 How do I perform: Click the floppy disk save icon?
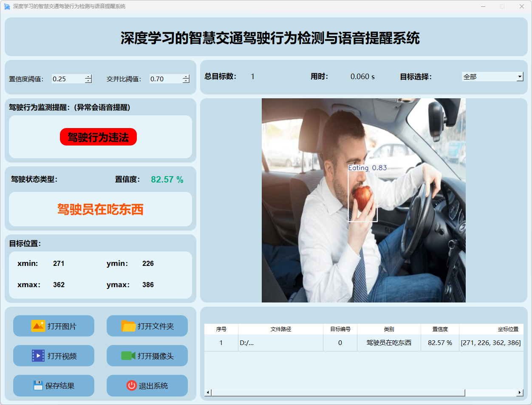38,385
